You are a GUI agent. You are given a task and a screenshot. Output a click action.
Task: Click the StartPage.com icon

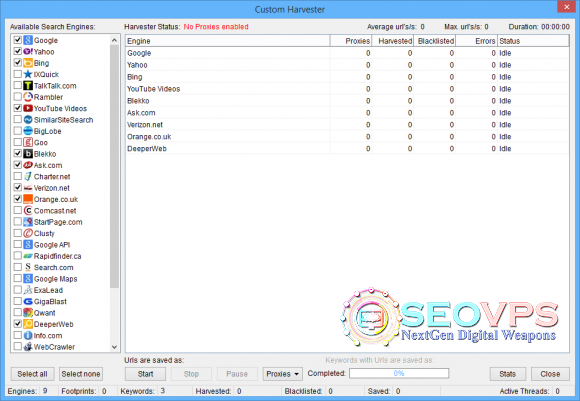[28, 222]
